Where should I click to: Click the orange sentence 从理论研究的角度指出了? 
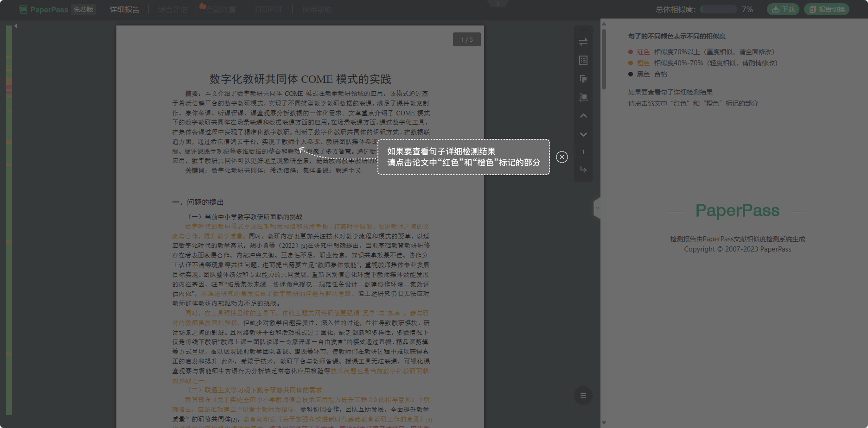[278, 294]
